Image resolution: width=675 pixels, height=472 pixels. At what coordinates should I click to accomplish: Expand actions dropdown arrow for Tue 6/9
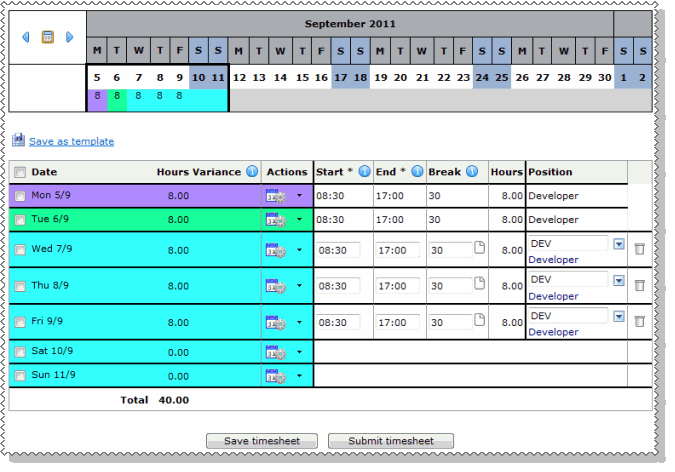pyautogui.click(x=299, y=219)
